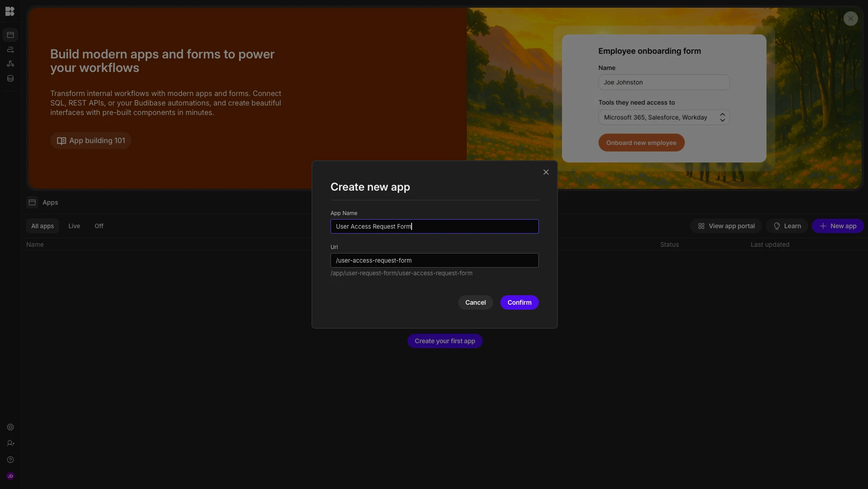Viewport: 868px width, 489px height.
Task: Open the third sidebar icon below Automations
Action: (10, 64)
